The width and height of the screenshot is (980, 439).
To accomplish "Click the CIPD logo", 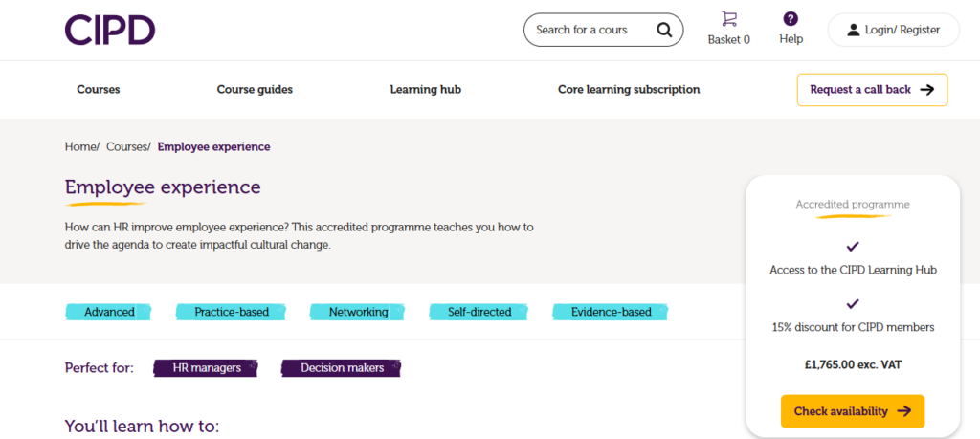I will [x=110, y=30].
